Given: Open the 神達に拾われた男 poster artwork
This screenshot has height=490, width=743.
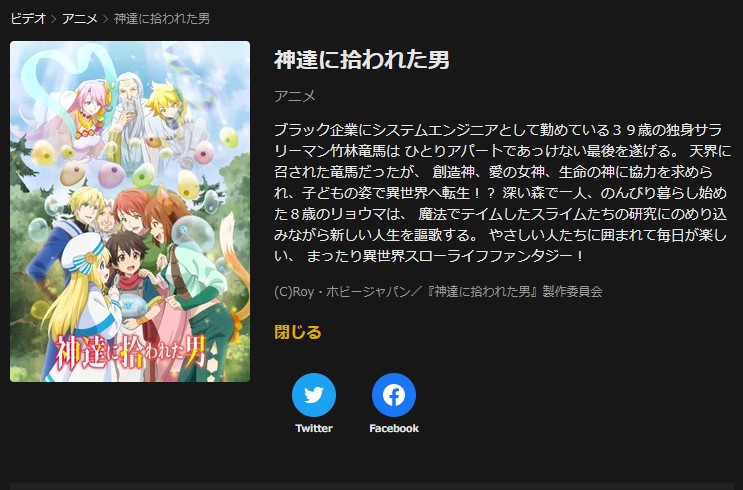Looking at the screenshot, I should point(130,211).
